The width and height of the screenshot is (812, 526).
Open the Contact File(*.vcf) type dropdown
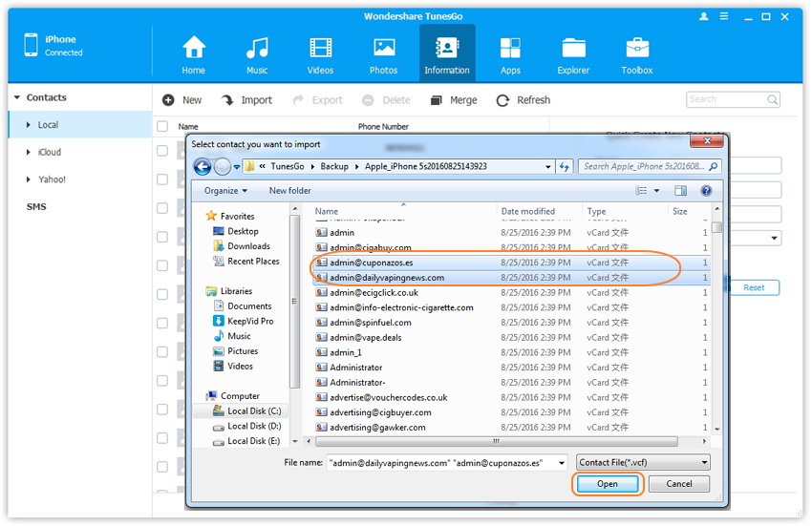tap(643, 463)
